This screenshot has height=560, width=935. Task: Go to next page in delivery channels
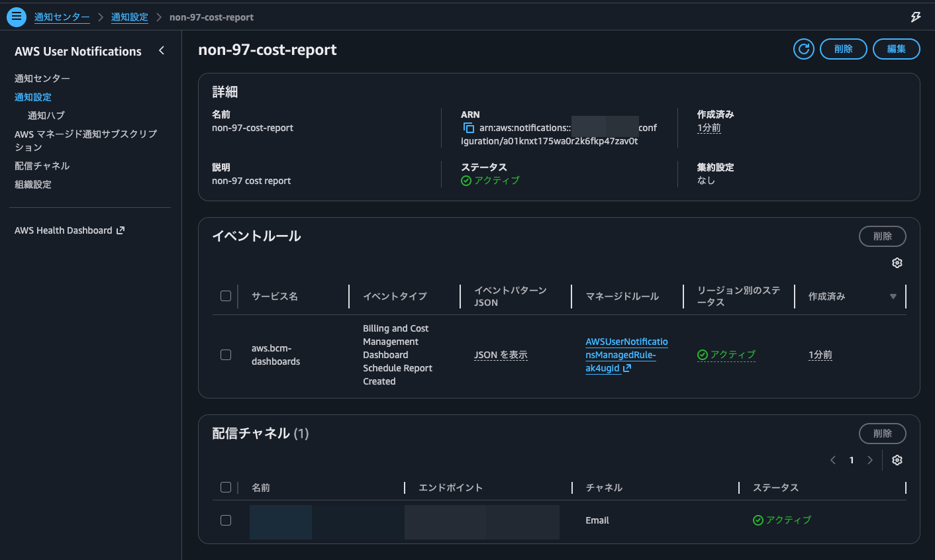870,460
